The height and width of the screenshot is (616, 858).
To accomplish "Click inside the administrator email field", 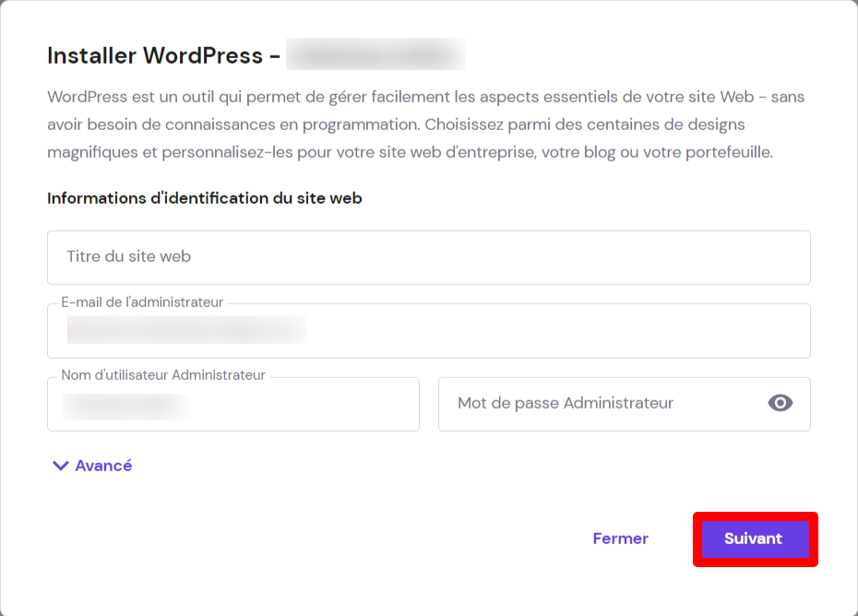I will click(x=429, y=330).
